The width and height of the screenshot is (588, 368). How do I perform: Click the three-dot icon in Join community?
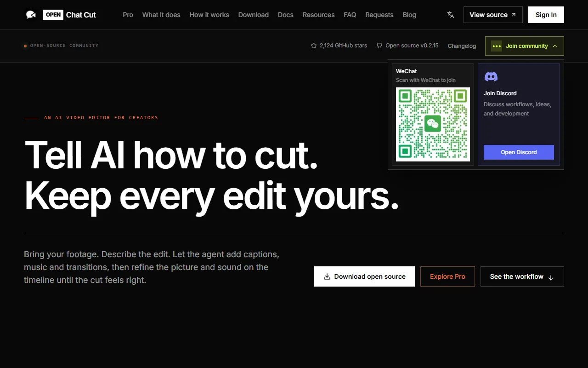(x=497, y=46)
